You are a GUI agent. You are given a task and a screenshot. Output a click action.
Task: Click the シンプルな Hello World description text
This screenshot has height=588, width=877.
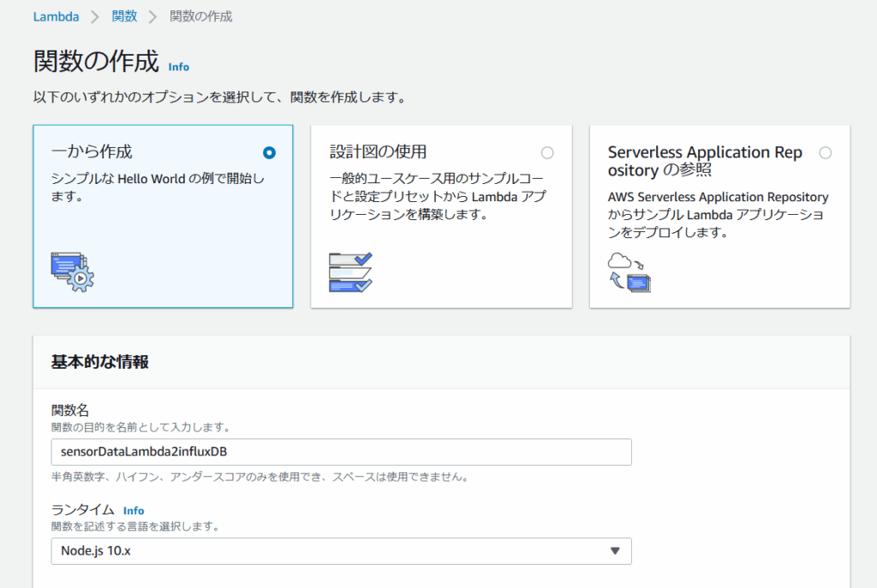pyautogui.click(x=158, y=187)
